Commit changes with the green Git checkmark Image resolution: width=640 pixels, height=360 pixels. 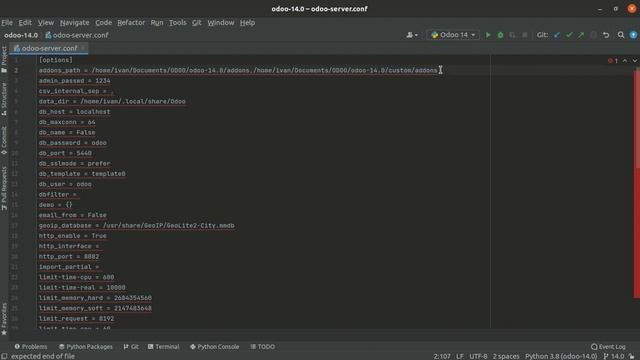[x=569, y=35]
